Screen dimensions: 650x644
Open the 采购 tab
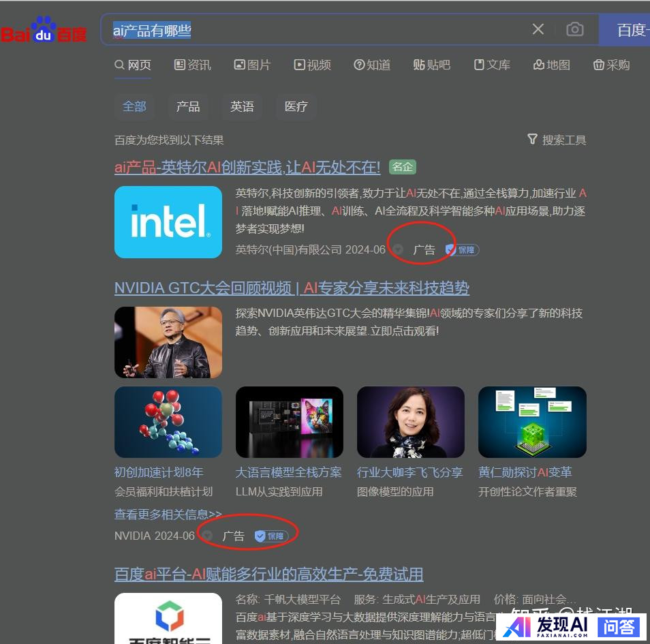[611, 65]
